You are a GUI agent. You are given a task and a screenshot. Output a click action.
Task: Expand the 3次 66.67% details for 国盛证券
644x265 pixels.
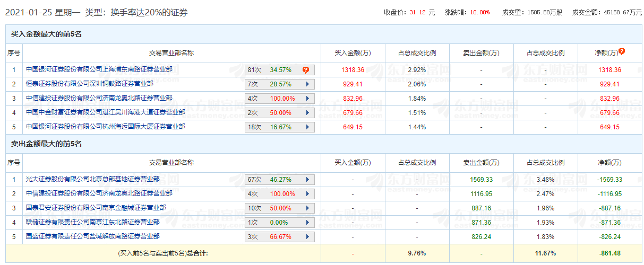[x=307, y=236]
